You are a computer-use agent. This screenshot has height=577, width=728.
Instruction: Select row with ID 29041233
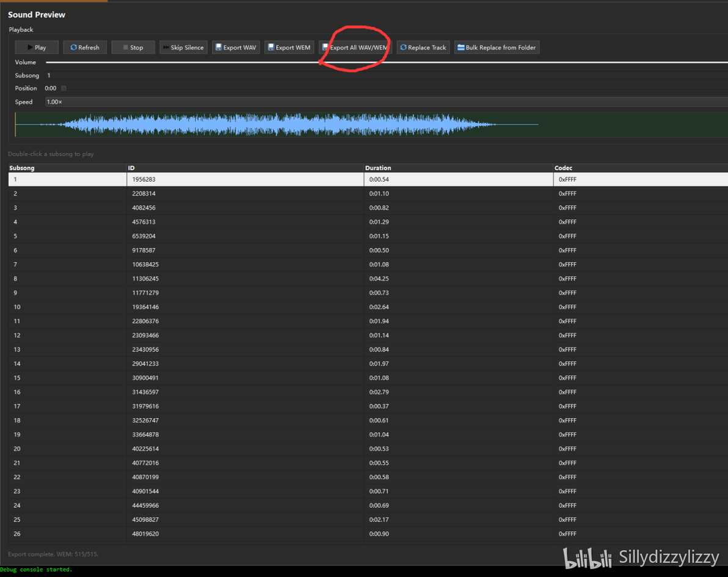coord(368,364)
